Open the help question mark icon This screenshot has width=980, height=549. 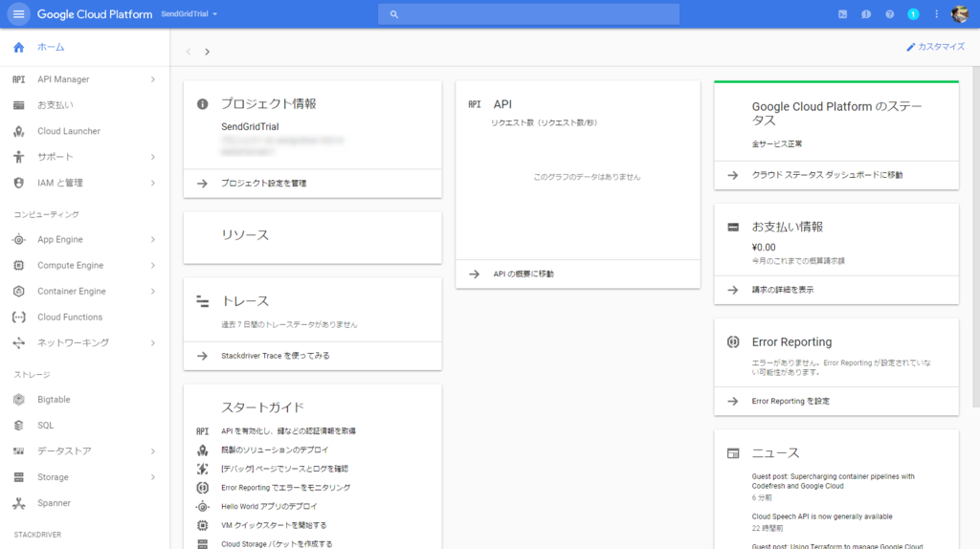click(889, 13)
